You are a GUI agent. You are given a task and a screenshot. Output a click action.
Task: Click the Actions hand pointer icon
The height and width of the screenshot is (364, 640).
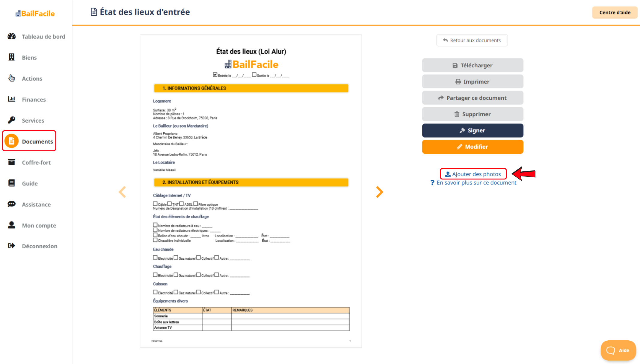click(12, 78)
